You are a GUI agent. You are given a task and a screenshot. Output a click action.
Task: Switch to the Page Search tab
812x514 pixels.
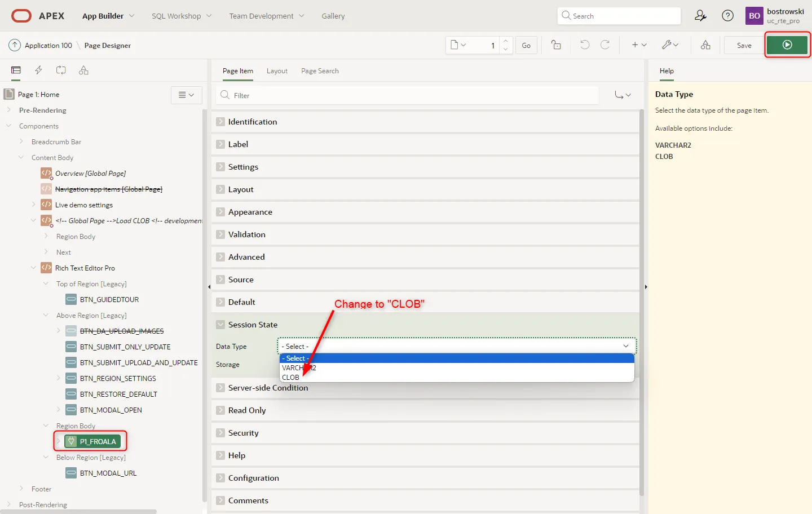click(x=320, y=71)
